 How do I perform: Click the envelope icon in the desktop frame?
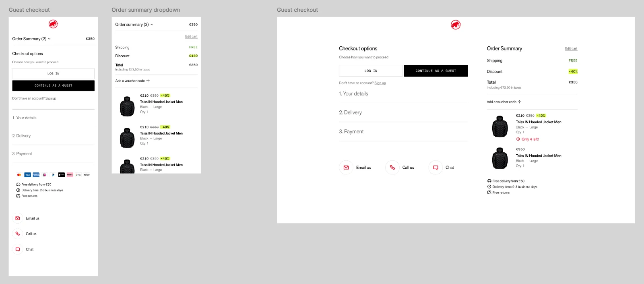pos(346,168)
